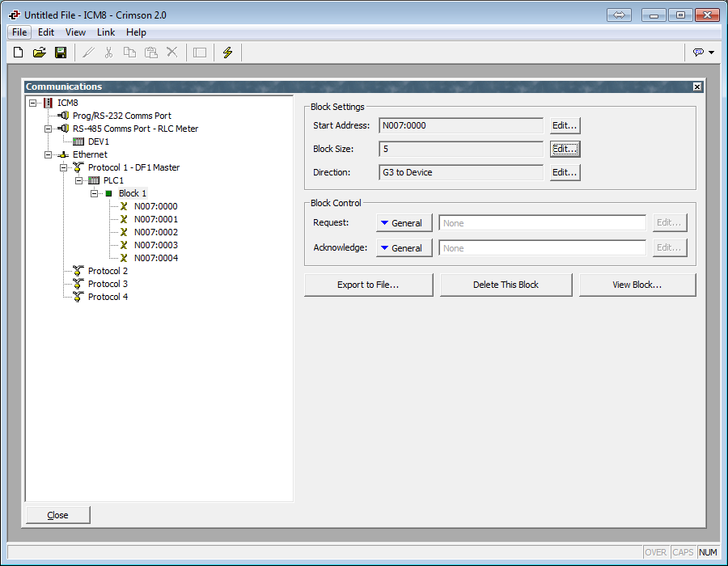Close the Communications panel with X
The height and width of the screenshot is (566, 728).
coord(697,87)
